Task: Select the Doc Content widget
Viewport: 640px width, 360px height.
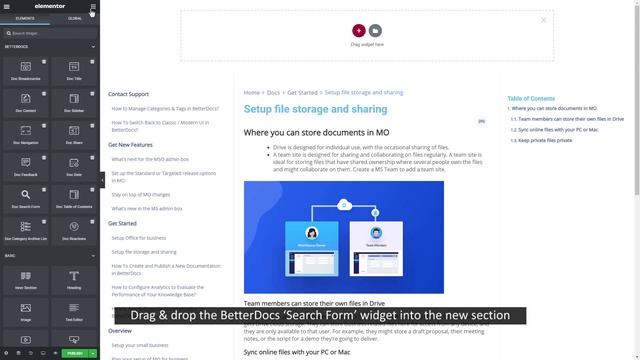Action: pyautogui.click(x=26, y=103)
